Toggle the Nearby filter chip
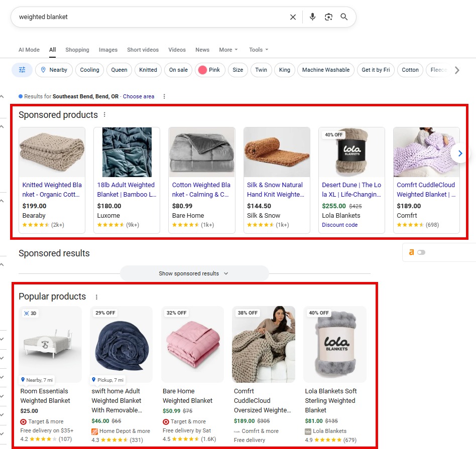 click(54, 70)
